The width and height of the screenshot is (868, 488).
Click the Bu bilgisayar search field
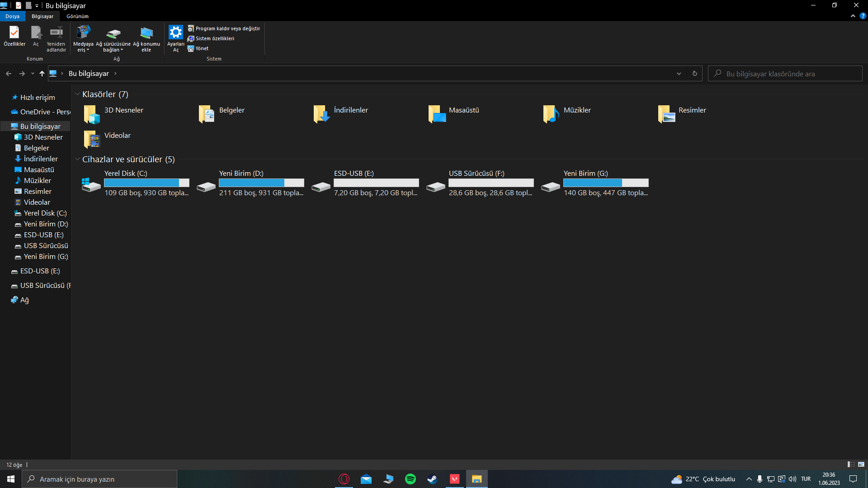tap(789, 74)
